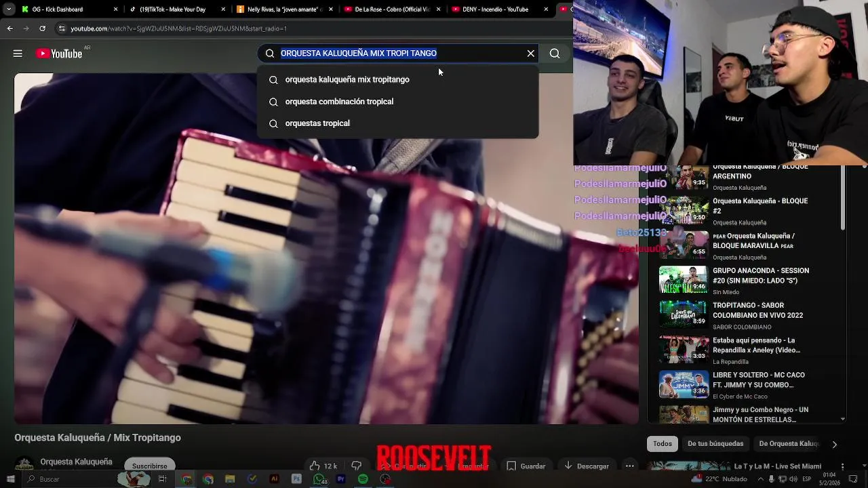This screenshot has width=868, height=488.
Task: Click the BLOQUE ARGENTINO thumbnail marked 9:35
Action: point(684,176)
